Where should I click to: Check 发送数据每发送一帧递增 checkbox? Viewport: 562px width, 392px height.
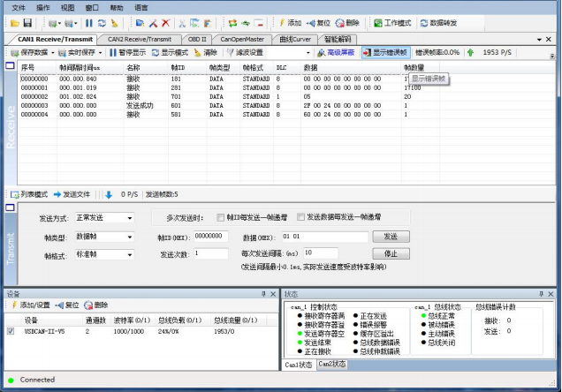click(300, 217)
